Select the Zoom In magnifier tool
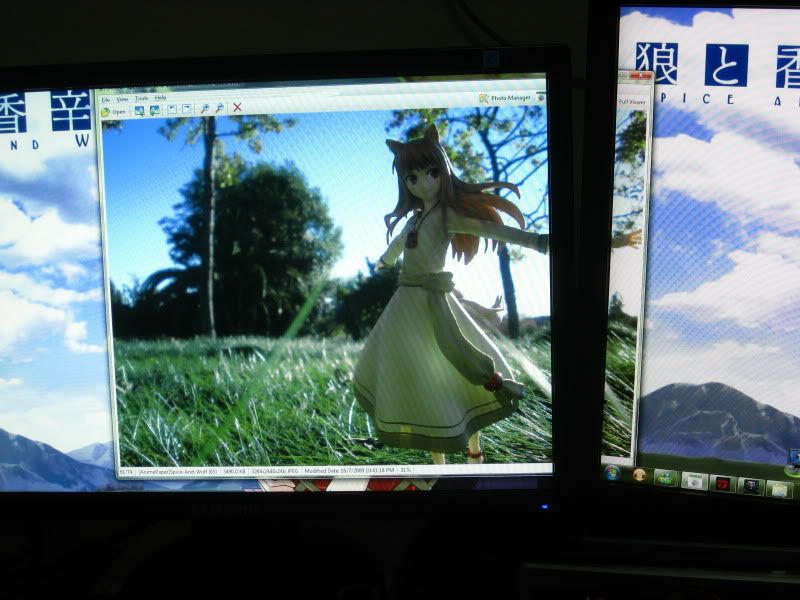 point(204,114)
